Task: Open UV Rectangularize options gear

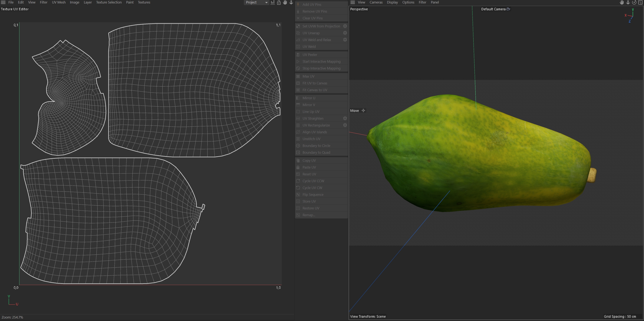Action: click(x=345, y=125)
